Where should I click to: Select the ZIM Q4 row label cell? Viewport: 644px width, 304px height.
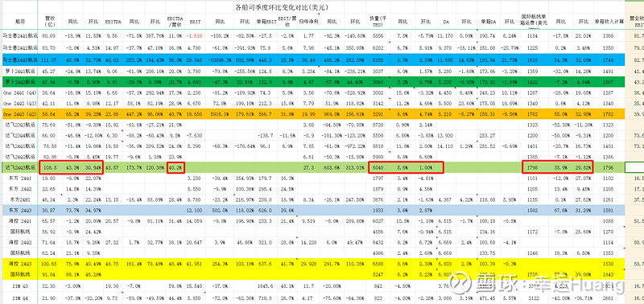tap(19, 298)
